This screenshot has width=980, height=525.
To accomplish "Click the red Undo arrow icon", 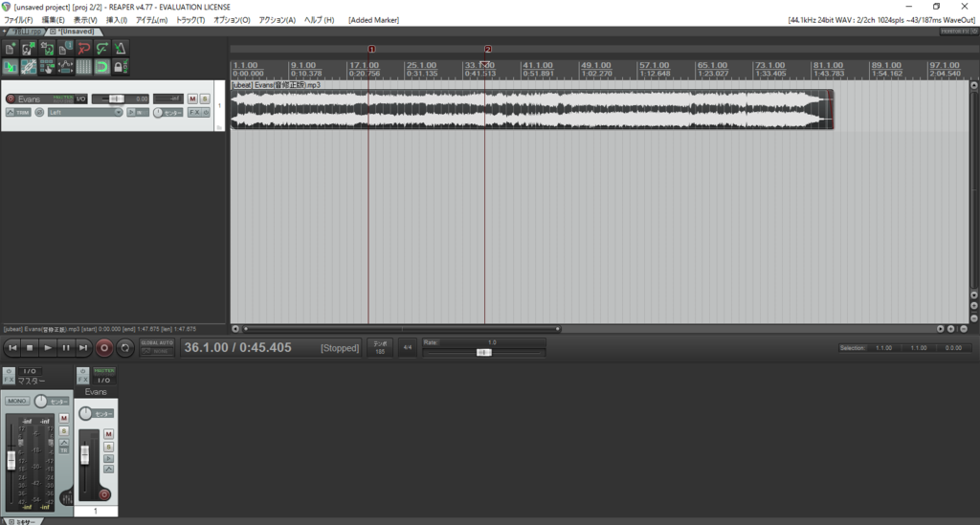I will point(83,48).
